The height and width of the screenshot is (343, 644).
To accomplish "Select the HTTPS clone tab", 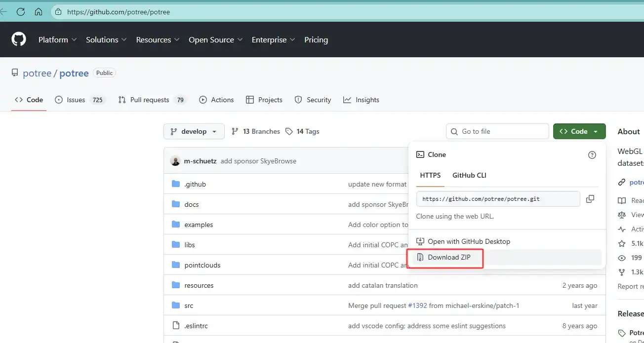I will pyautogui.click(x=430, y=175).
